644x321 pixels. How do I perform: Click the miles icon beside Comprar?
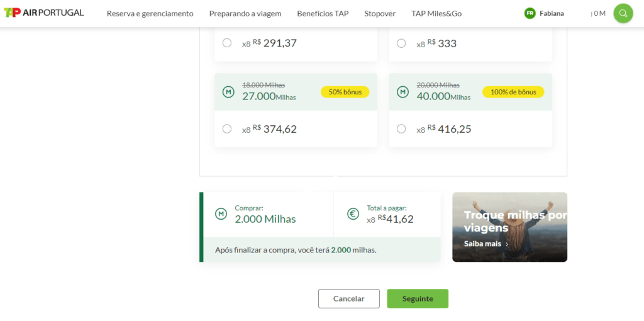(221, 214)
